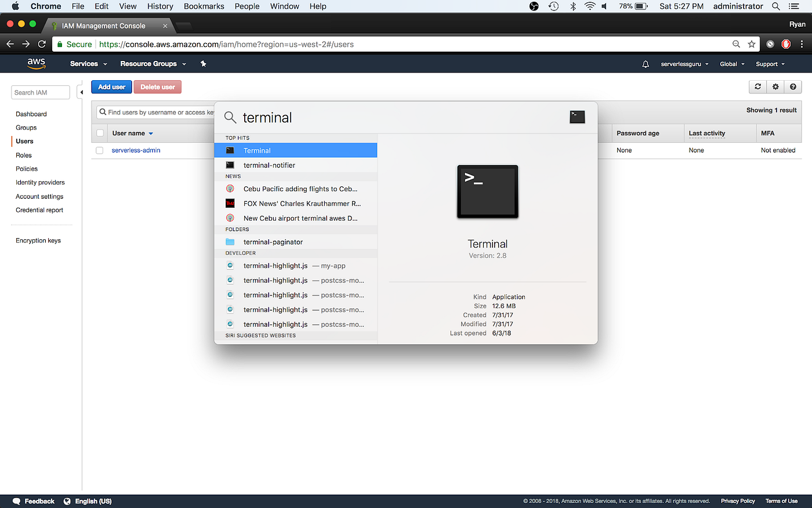812x508 pixels.
Task: Select the IAM Management Console tab
Action: [108, 26]
